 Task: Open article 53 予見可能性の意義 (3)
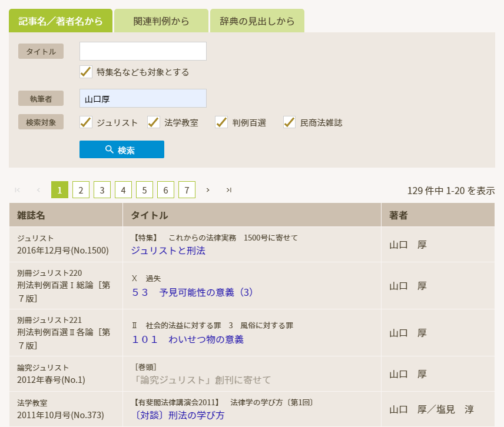coord(192,292)
